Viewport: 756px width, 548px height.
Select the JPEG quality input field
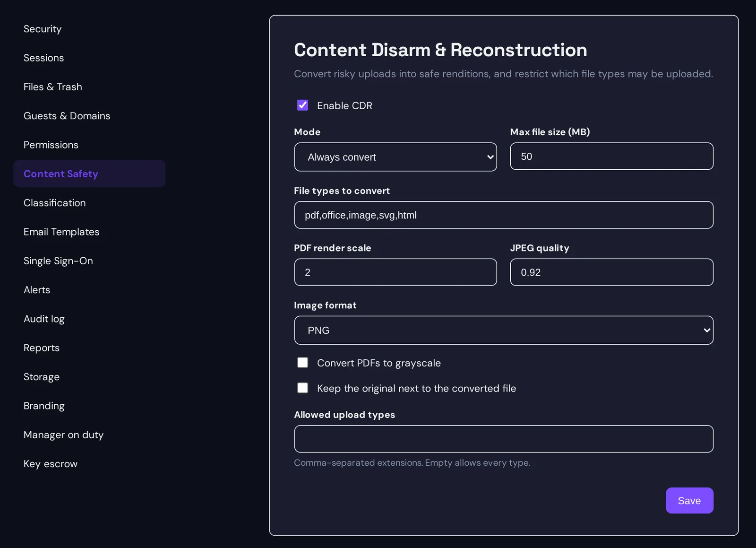coord(611,272)
